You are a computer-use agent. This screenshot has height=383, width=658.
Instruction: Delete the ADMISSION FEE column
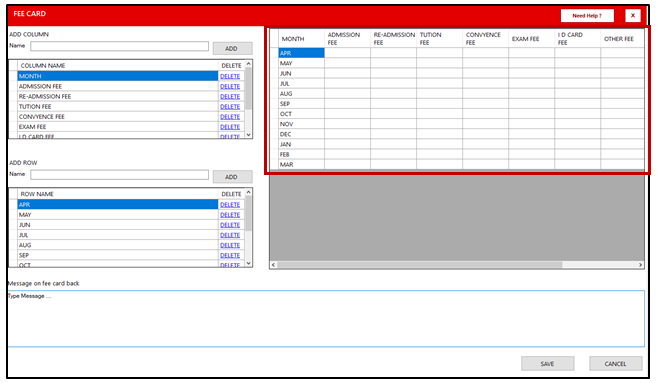click(x=230, y=86)
